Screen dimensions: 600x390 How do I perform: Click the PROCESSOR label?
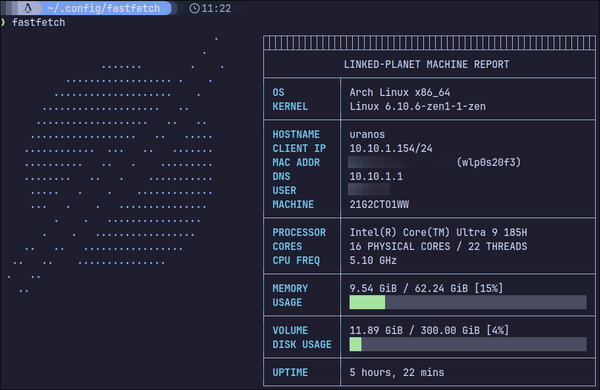pyautogui.click(x=299, y=232)
